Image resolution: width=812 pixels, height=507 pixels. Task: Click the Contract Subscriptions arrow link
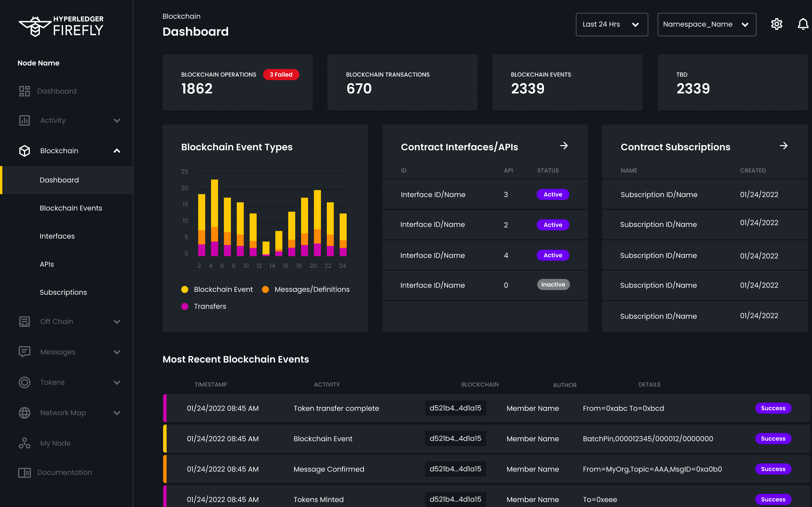point(784,146)
